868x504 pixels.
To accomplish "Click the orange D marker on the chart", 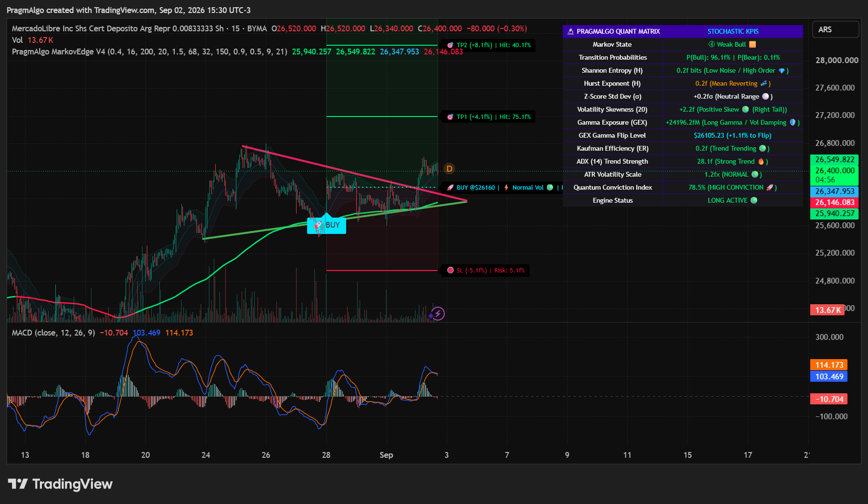I will pos(449,168).
